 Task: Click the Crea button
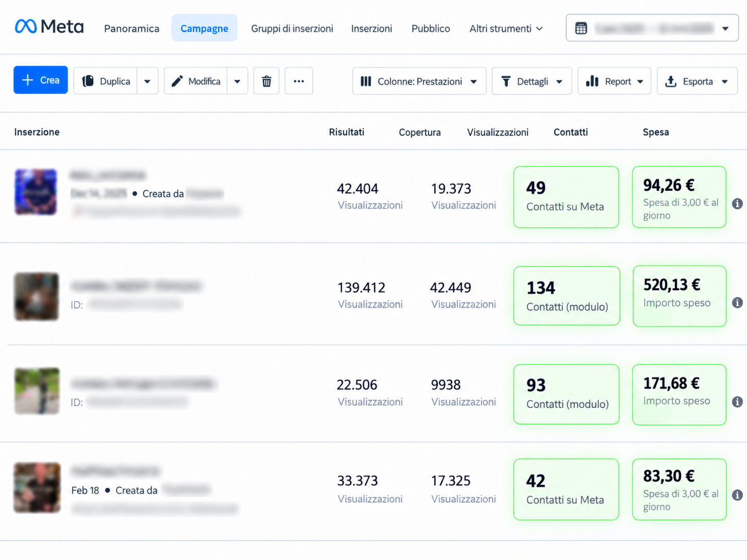41,80
